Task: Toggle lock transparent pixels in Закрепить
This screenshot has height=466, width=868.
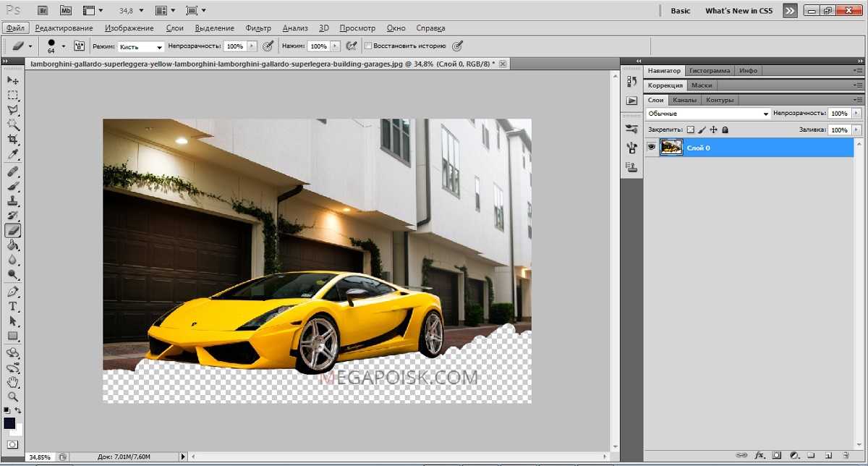Action: click(690, 130)
